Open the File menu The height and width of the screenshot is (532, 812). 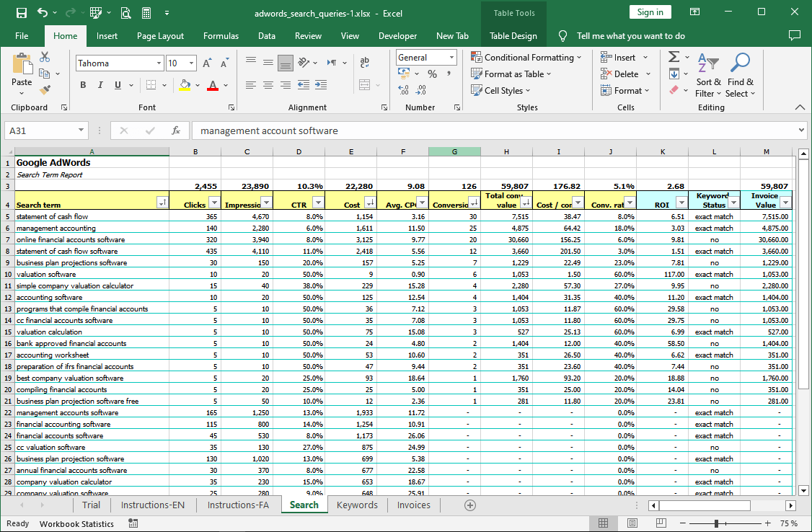tap(22, 36)
